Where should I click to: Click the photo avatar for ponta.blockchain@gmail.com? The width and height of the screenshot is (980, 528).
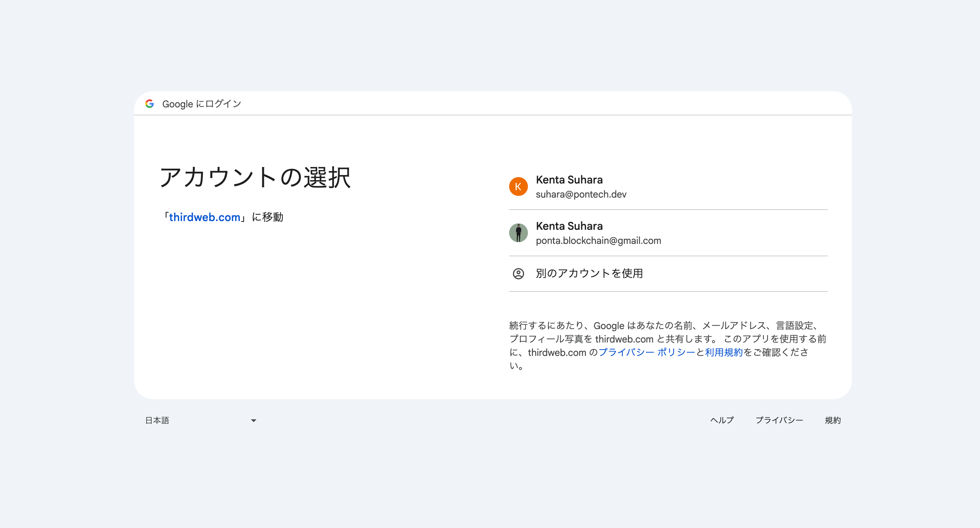tap(518, 233)
